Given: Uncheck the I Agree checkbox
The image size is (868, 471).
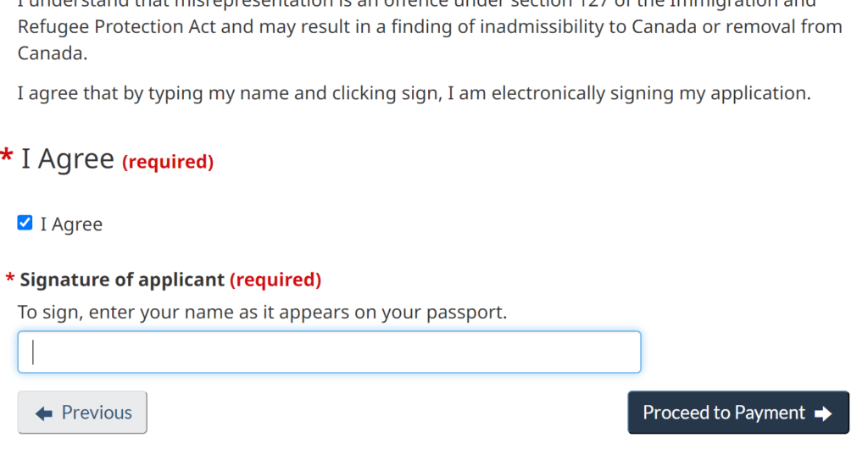Looking at the screenshot, I should point(25,224).
